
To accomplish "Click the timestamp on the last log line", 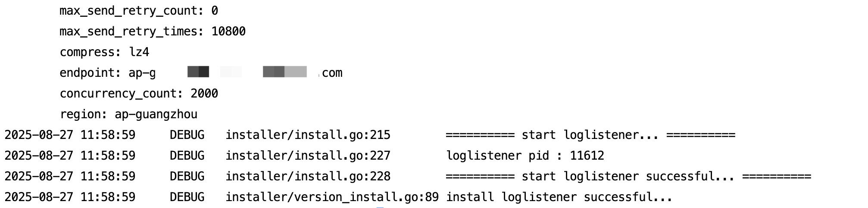I will [x=70, y=197].
